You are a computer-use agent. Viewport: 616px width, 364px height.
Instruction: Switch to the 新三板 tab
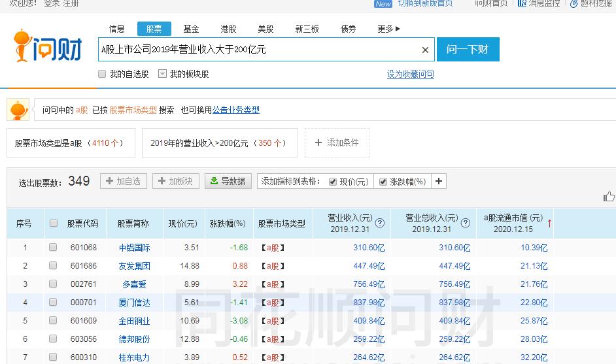[x=307, y=29]
